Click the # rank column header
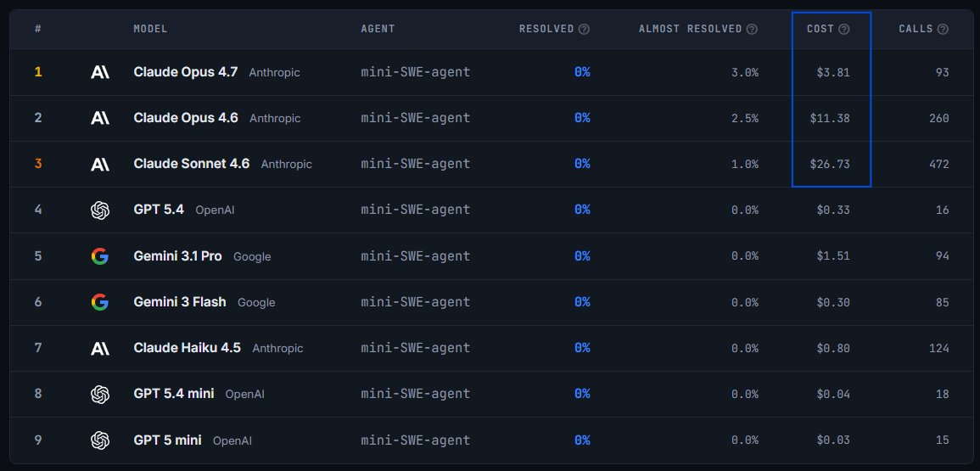The width and height of the screenshot is (980, 471). pyautogui.click(x=38, y=29)
